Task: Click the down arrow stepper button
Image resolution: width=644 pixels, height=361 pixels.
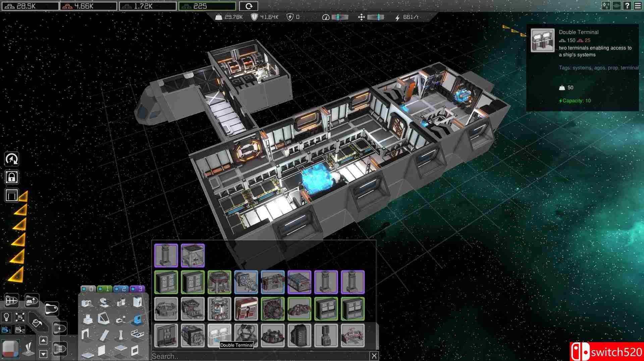Action: tap(43, 354)
